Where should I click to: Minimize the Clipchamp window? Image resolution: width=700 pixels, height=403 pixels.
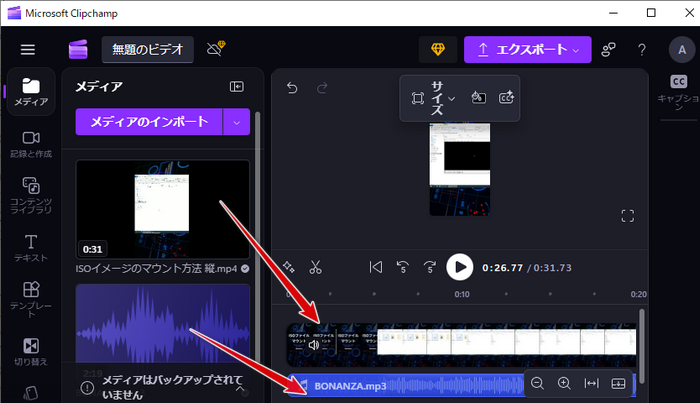pos(613,13)
